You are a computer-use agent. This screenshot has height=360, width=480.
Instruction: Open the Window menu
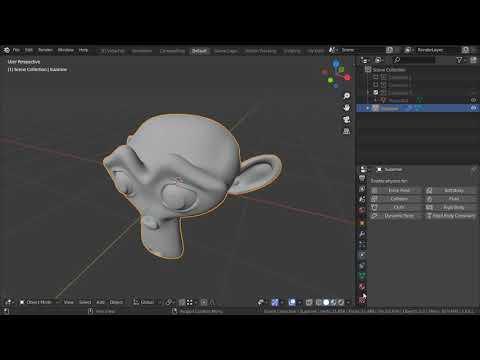point(66,50)
